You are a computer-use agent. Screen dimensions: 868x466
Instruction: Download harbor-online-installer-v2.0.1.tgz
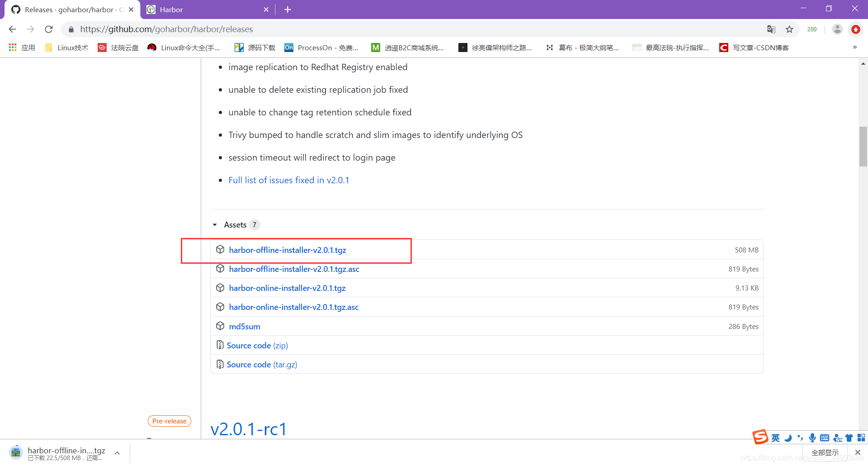[287, 288]
